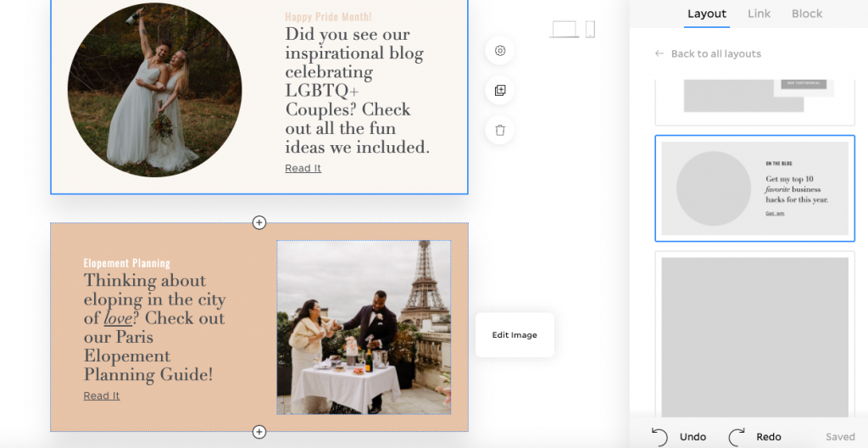The image size is (868, 448).
Task: Open the Layout tab
Action: pos(707,14)
